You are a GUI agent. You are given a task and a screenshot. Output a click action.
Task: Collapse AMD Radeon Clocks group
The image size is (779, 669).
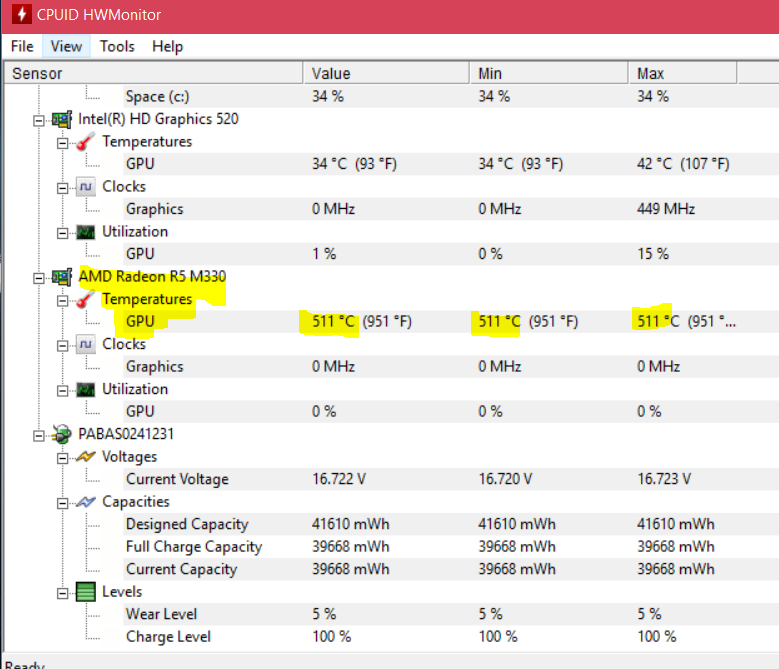[x=63, y=346]
